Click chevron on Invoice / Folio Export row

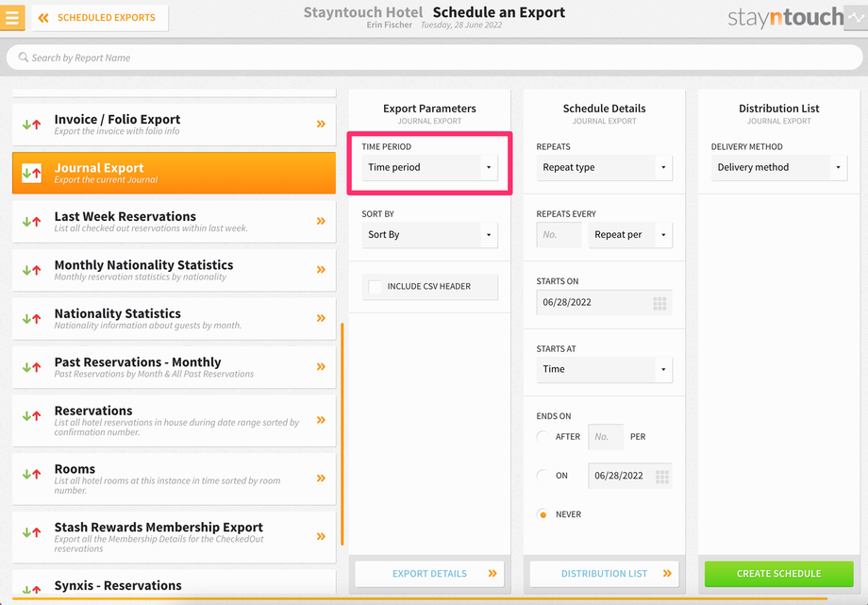321,124
